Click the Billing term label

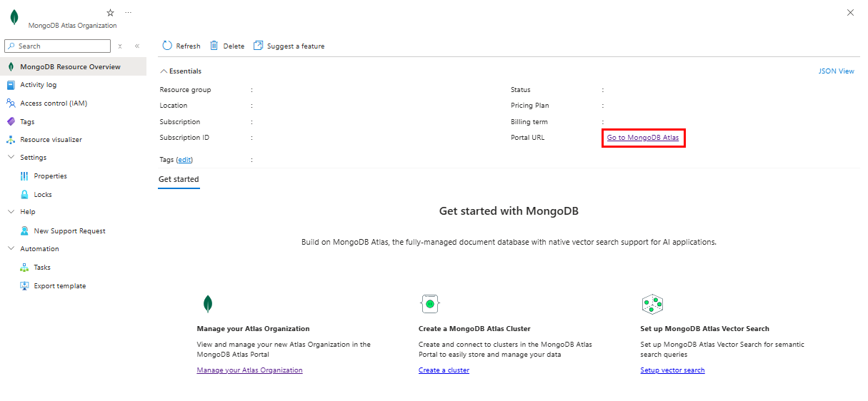tap(529, 122)
